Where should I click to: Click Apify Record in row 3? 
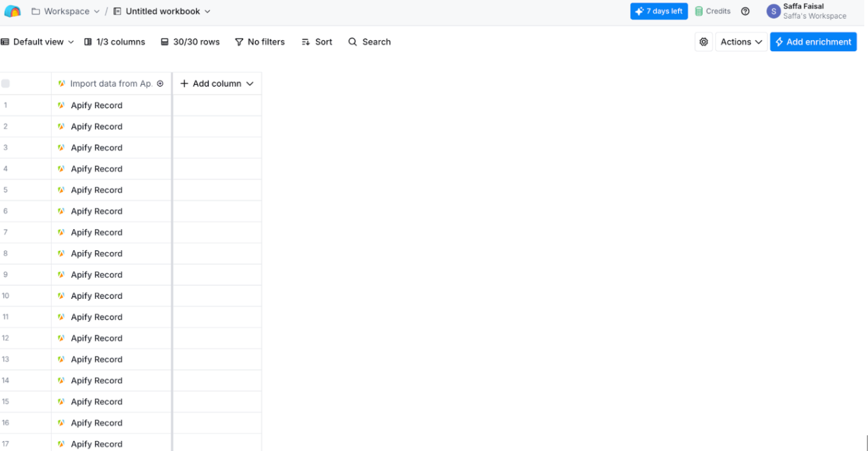(96, 147)
